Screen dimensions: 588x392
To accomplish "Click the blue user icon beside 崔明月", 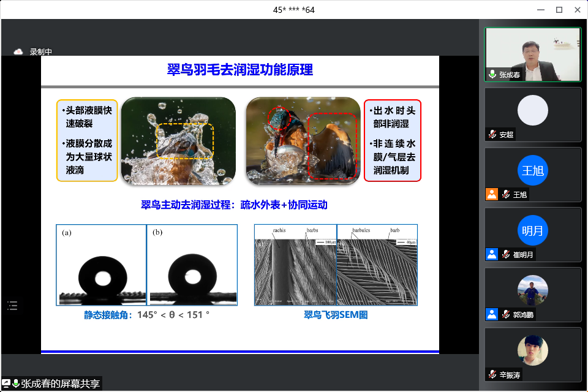I will pos(491,254).
